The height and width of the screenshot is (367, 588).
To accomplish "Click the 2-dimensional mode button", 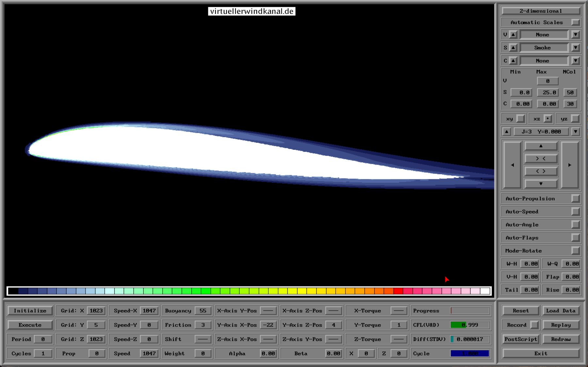I will [541, 11].
